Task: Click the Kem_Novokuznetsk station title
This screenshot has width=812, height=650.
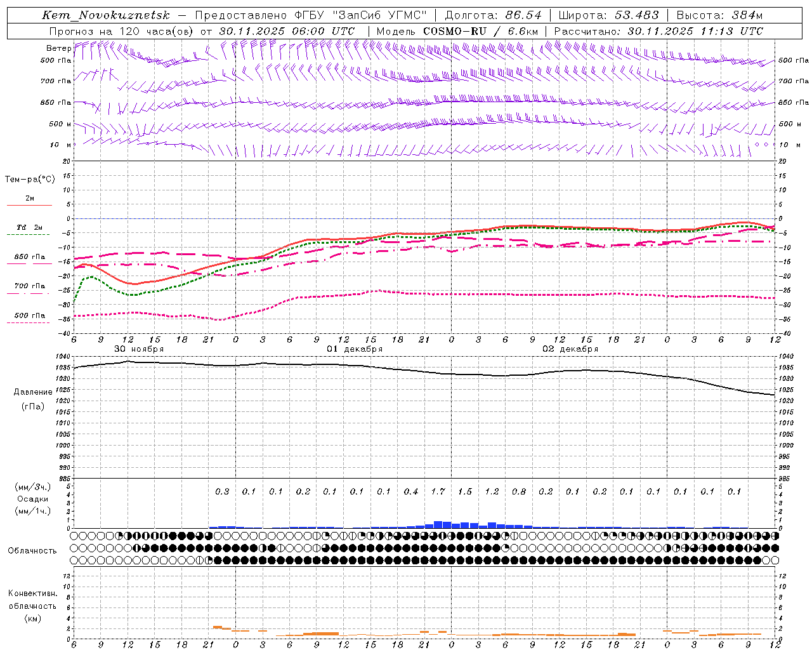Action: [x=106, y=15]
